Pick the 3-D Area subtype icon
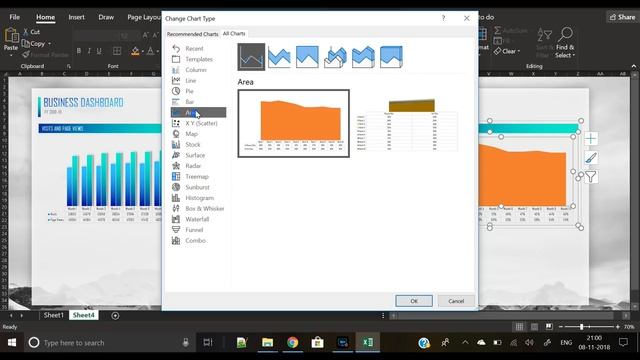Screen dimensions: 640x360 coord(335,57)
